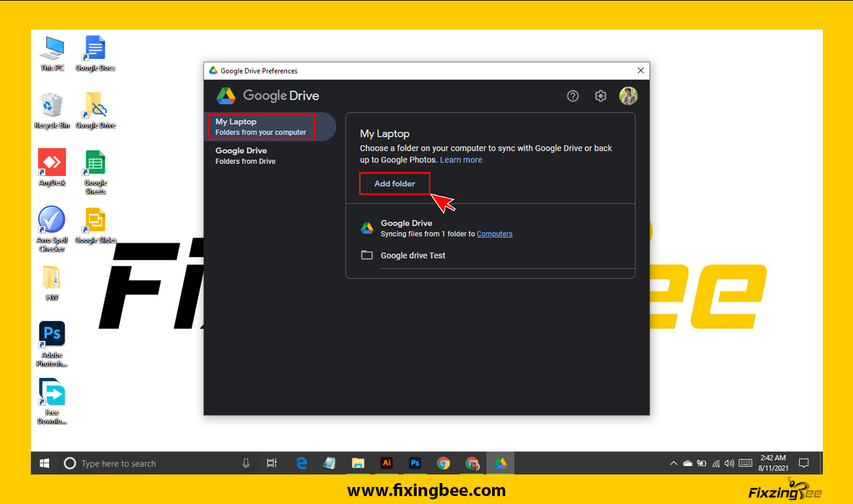Open the Computers link

(494, 234)
